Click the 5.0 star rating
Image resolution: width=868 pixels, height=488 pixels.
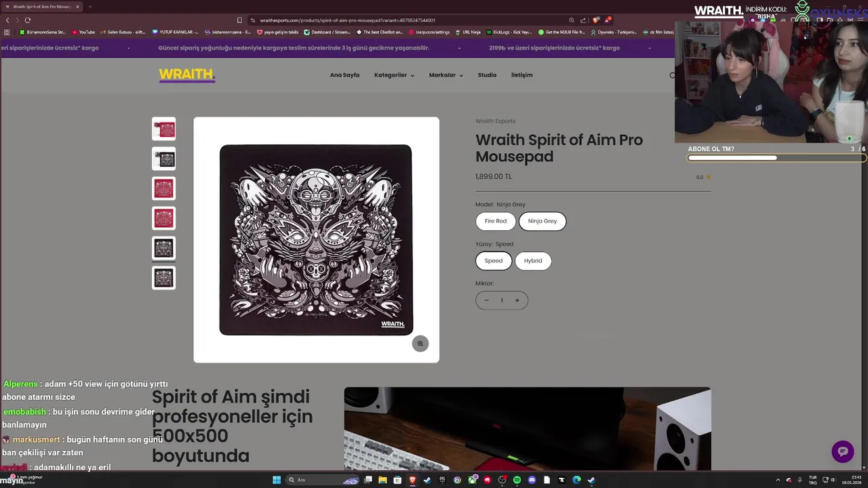click(703, 178)
